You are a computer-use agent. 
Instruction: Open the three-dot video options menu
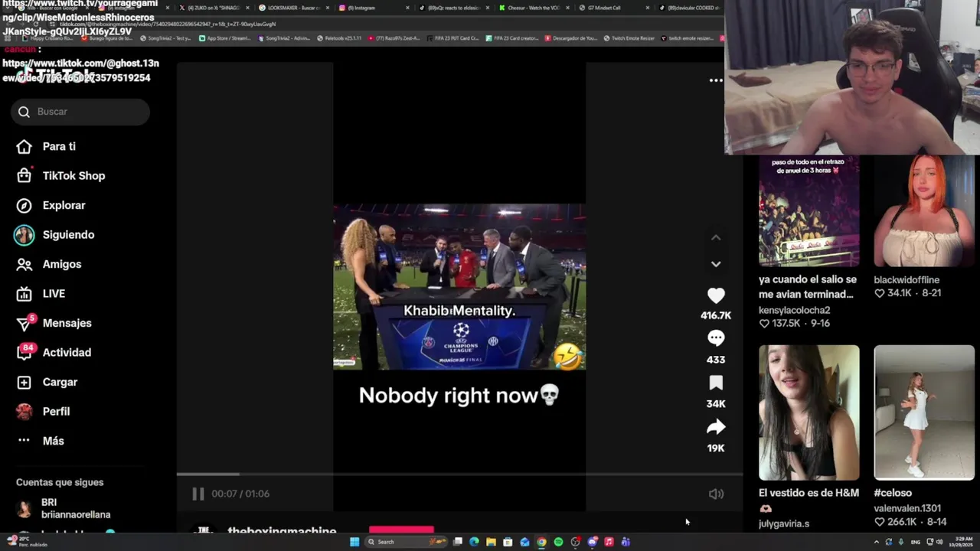[x=716, y=80]
